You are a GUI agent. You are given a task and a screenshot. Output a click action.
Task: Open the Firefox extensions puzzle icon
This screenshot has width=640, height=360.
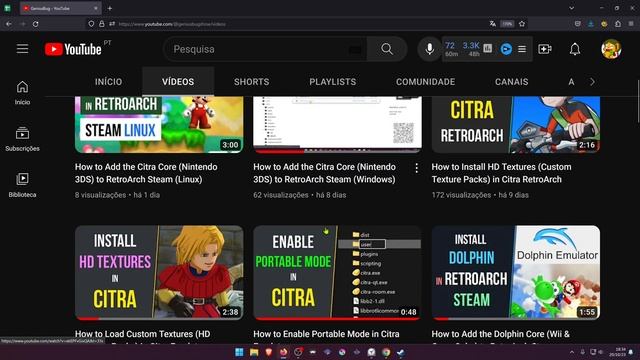[x=618, y=24]
